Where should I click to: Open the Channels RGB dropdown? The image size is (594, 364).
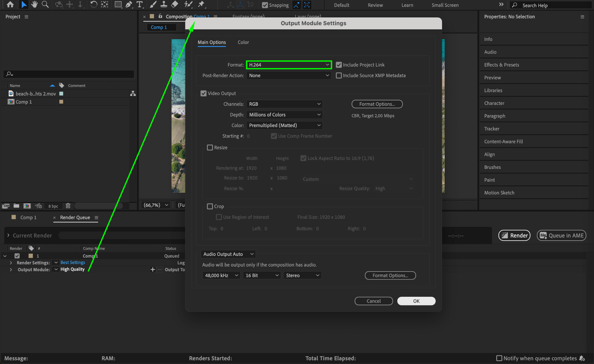(x=285, y=104)
